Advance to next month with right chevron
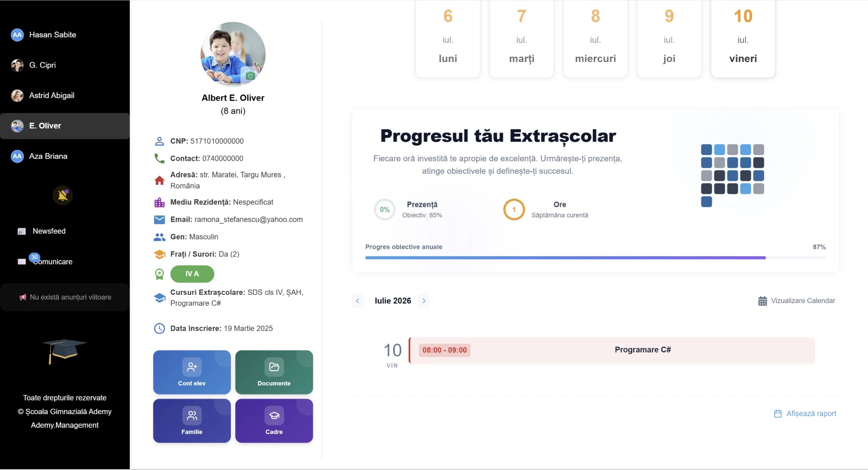 pos(424,300)
